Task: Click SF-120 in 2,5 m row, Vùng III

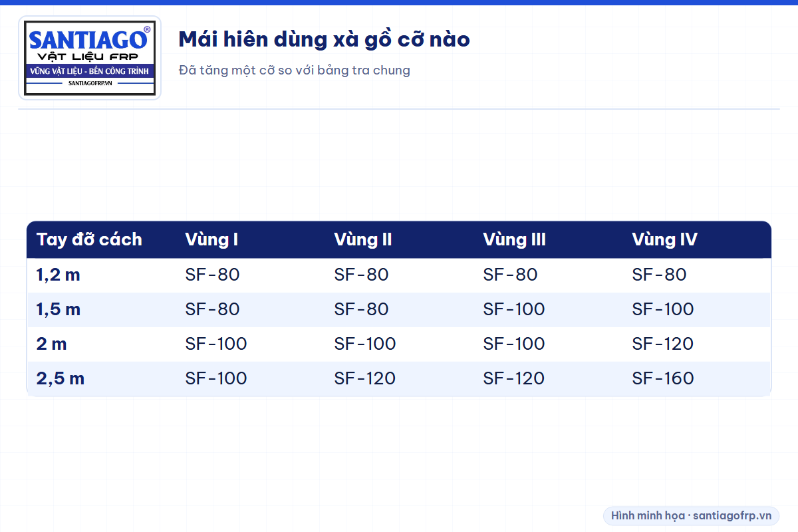Action: [x=514, y=378]
